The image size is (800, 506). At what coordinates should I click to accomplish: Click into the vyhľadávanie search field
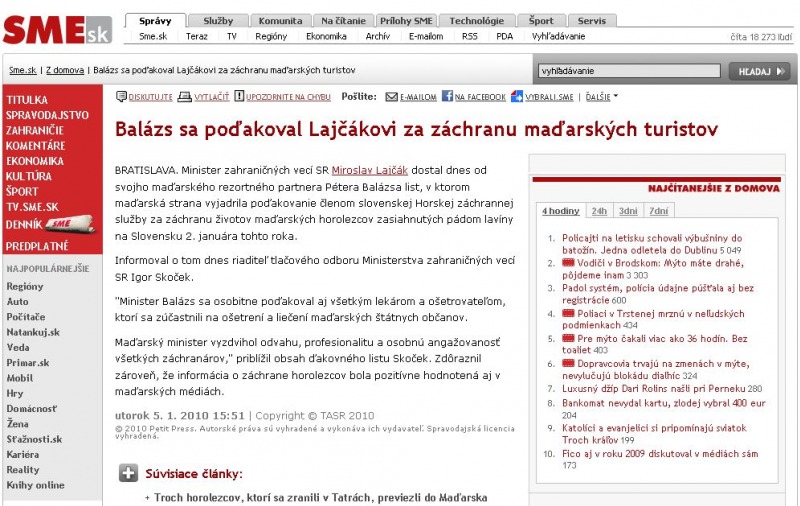tap(628, 71)
